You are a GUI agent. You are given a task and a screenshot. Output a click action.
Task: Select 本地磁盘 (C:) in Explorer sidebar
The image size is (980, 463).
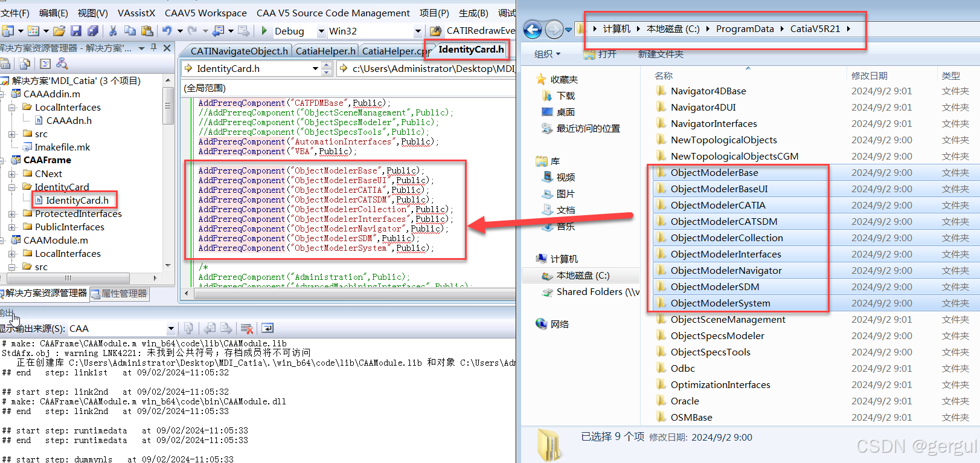click(582, 276)
